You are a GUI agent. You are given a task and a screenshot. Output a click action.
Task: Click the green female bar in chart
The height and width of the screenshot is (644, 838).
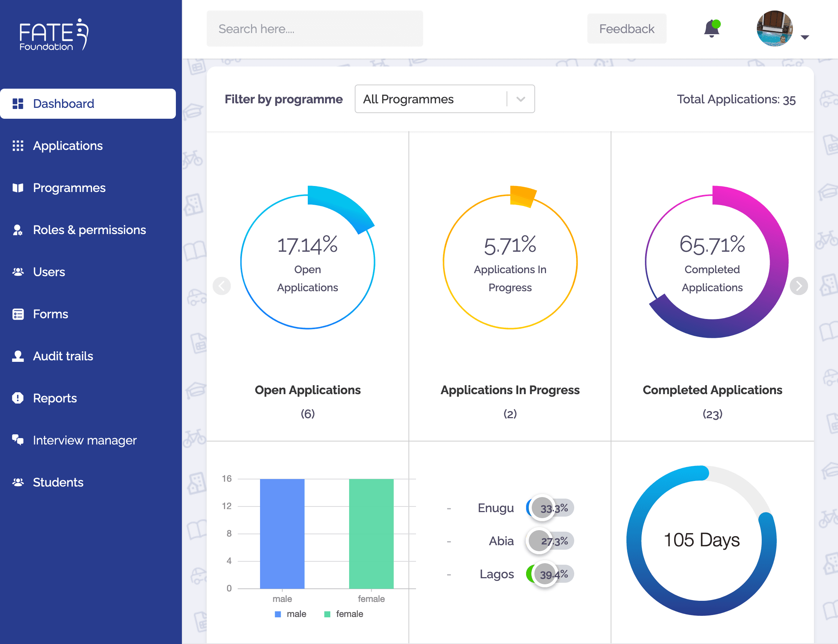pos(371,533)
